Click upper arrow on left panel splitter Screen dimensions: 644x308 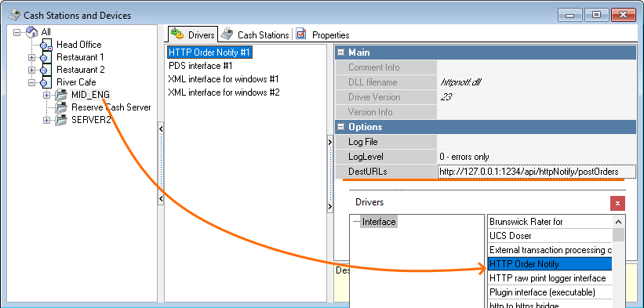click(161, 129)
